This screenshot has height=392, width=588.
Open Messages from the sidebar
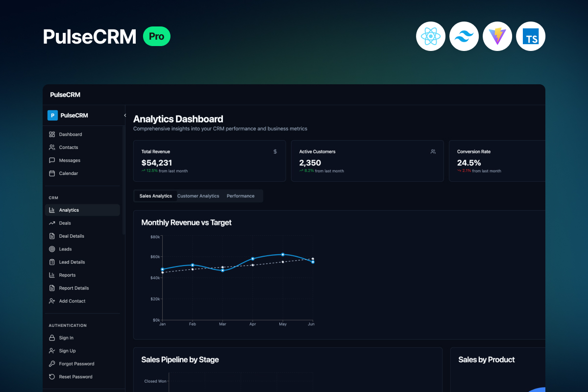pos(82,160)
